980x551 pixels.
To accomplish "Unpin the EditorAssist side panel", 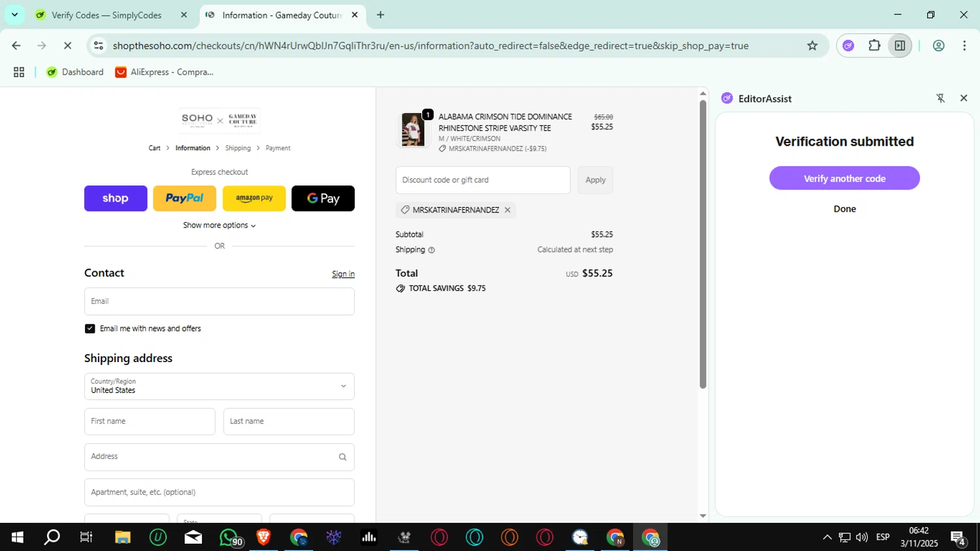I will point(941,98).
